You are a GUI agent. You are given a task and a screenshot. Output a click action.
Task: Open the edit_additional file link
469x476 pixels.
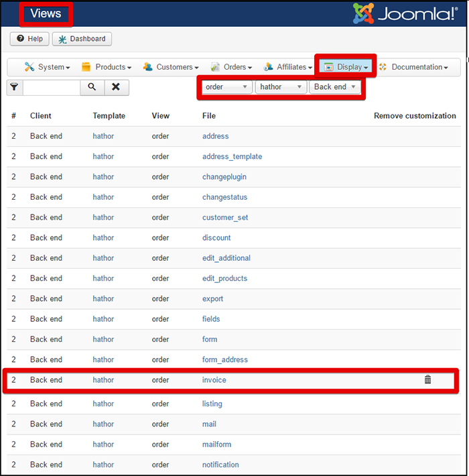coord(226,258)
